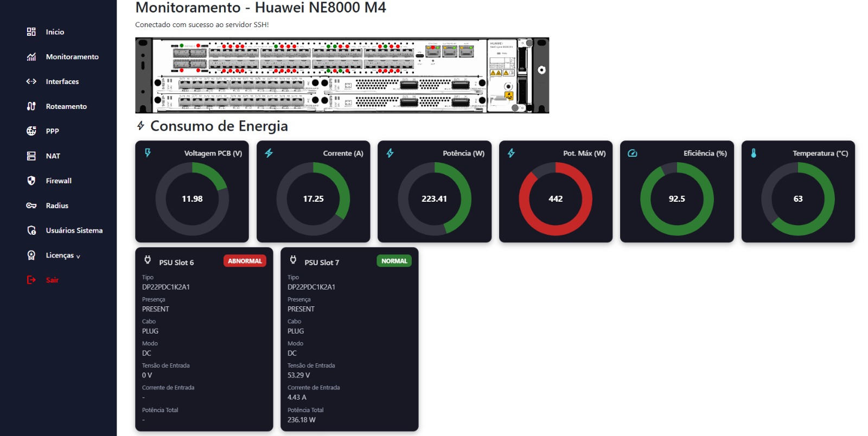
Task: Click the red Pot. Máx gauge ring
Action: [x=583, y=218]
